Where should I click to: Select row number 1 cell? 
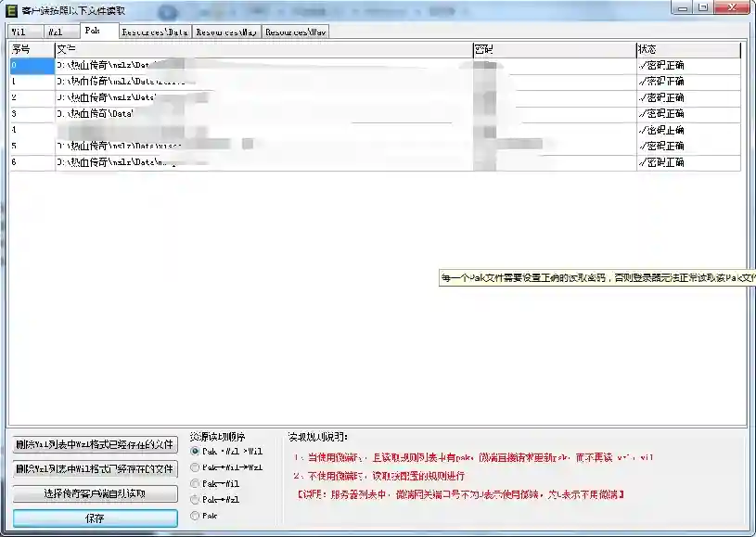[x=32, y=82]
